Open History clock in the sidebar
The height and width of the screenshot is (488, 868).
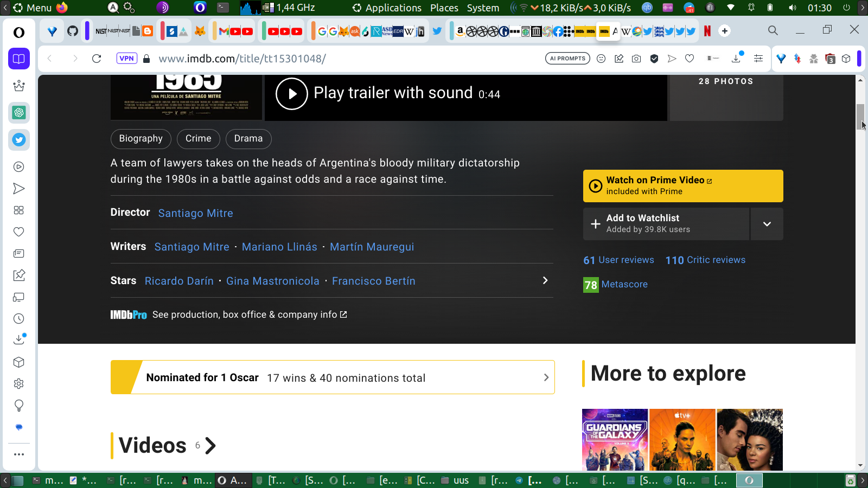click(x=19, y=319)
